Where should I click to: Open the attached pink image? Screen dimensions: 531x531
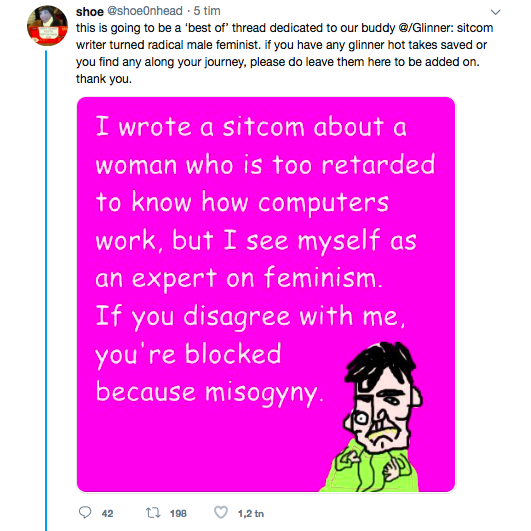266,294
